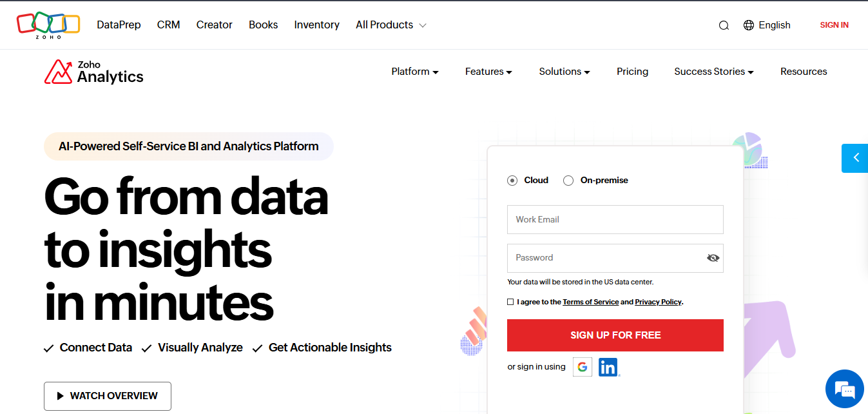Viewport: 868px width, 414px height.
Task: Open the live chat bubble icon
Action: tap(844, 389)
